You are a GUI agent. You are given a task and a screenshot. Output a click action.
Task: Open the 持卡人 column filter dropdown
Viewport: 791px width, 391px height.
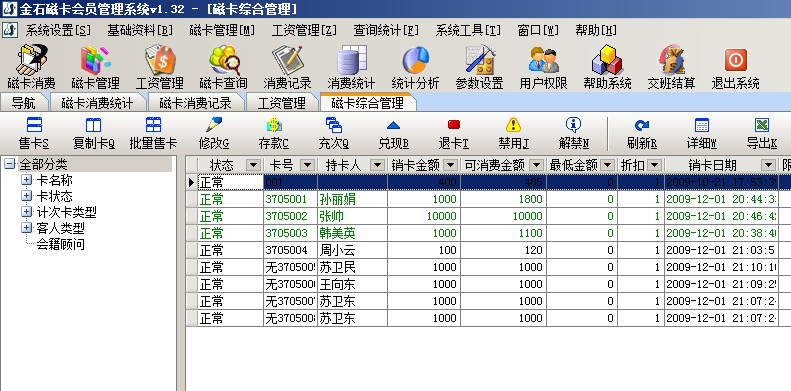(377, 165)
